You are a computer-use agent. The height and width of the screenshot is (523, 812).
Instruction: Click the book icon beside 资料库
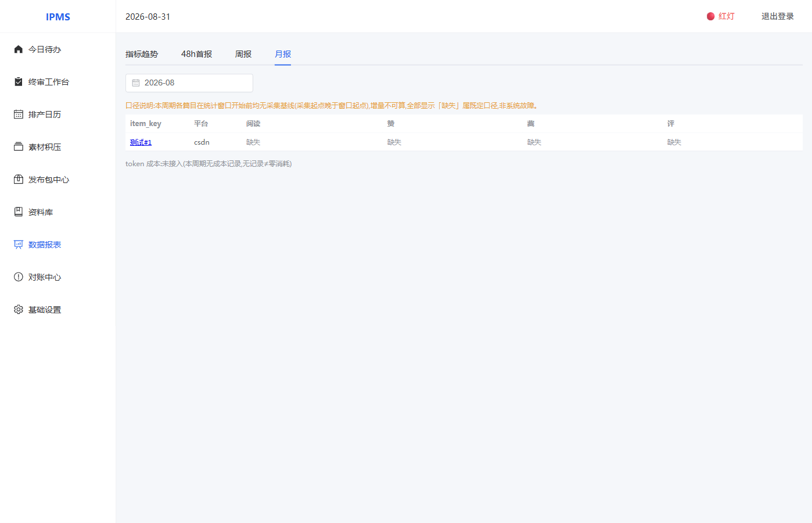19,212
